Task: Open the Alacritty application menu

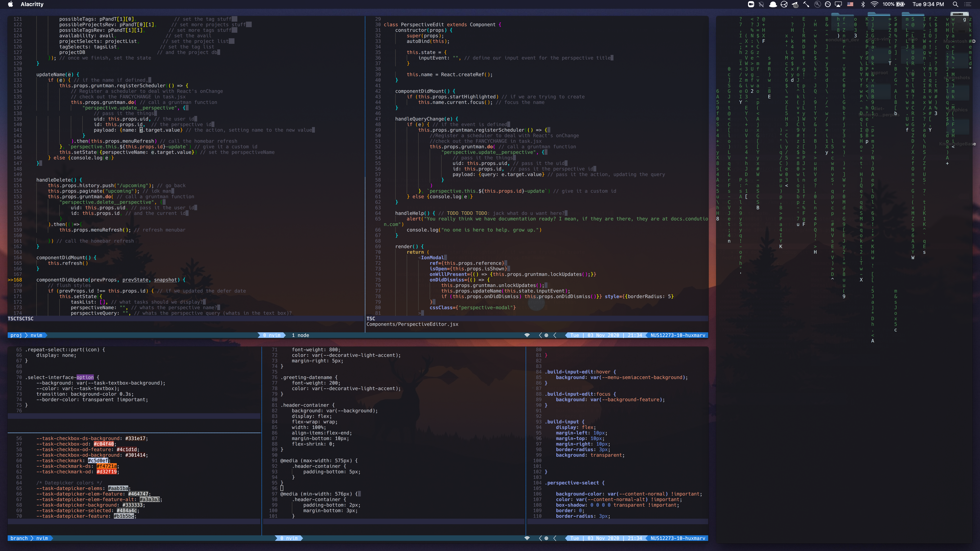Action: pyautogui.click(x=32, y=4)
